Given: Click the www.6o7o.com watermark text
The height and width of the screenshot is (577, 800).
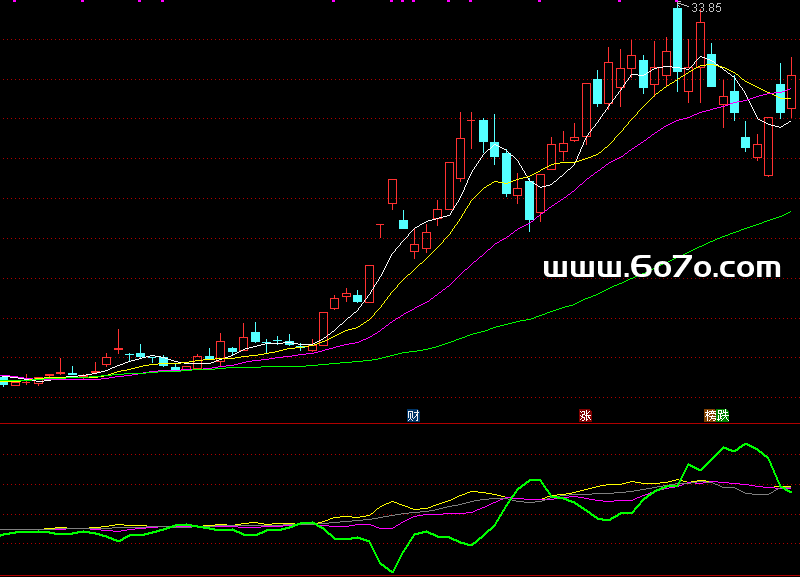Looking at the screenshot, I should [661, 268].
